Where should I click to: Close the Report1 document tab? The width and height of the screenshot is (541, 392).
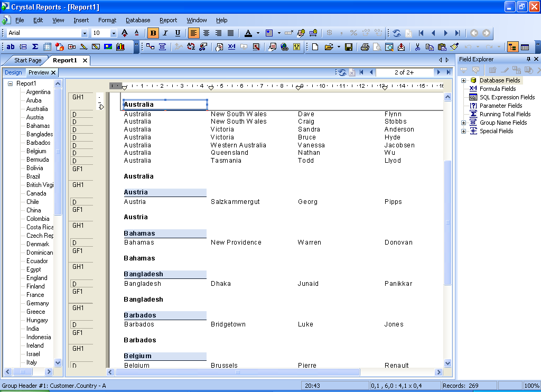coord(85,60)
